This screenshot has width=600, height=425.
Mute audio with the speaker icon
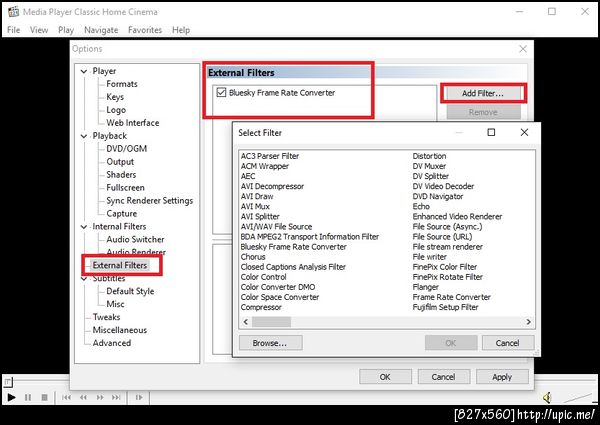pos(547,398)
